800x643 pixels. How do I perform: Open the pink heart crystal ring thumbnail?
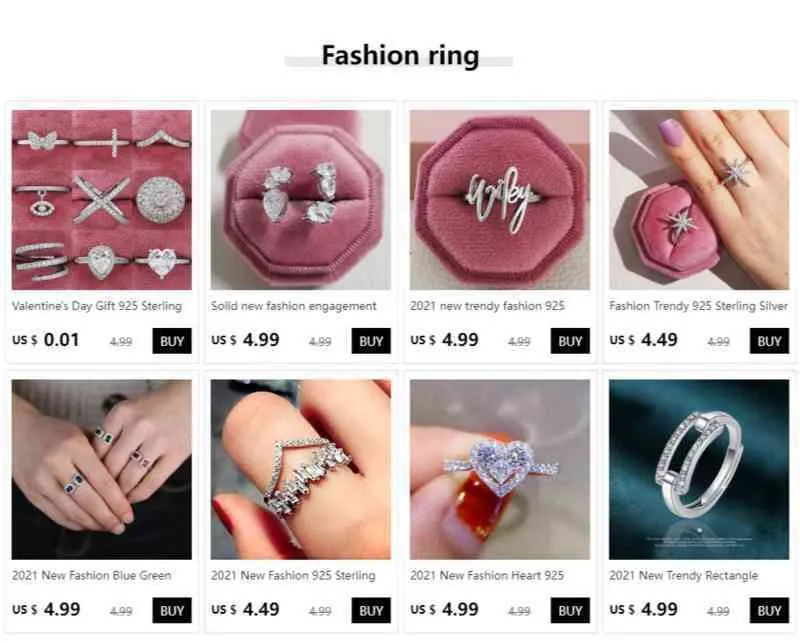coord(499,469)
